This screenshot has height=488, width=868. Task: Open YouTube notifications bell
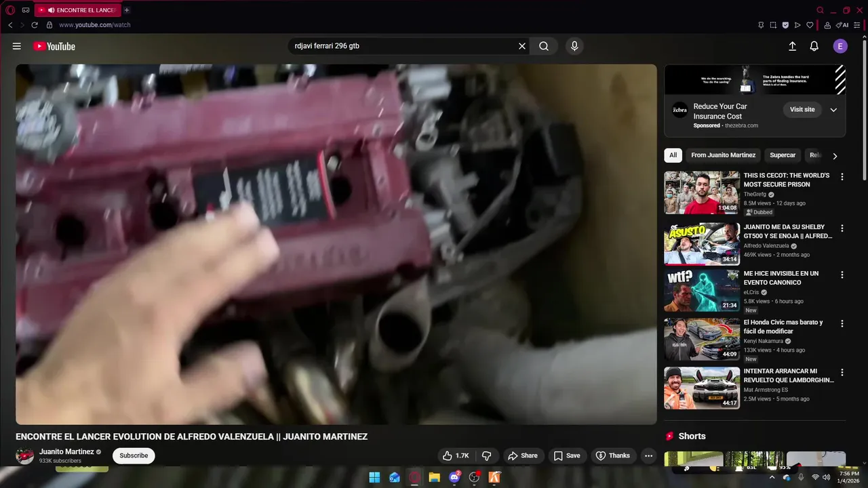coord(814,46)
